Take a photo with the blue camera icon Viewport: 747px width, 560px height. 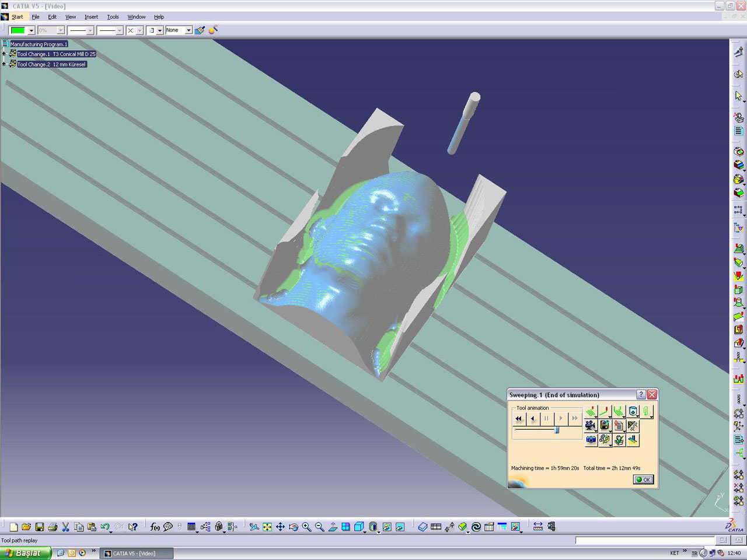click(591, 440)
